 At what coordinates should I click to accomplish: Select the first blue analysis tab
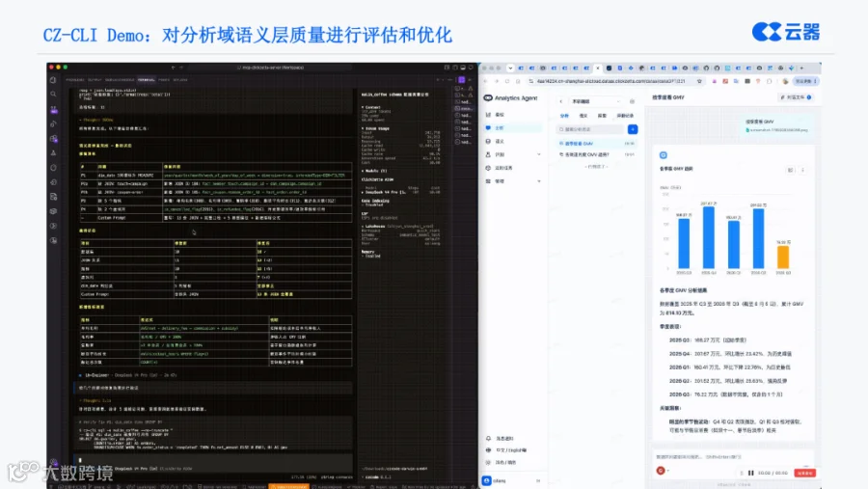click(564, 116)
